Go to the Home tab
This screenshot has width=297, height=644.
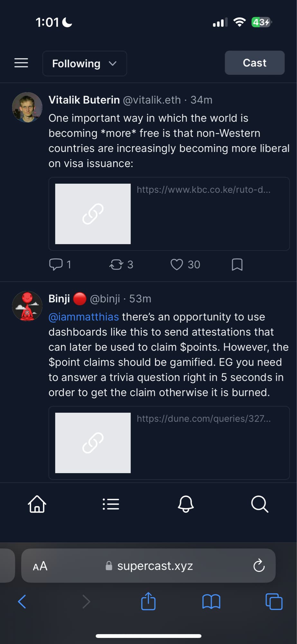[37, 504]
